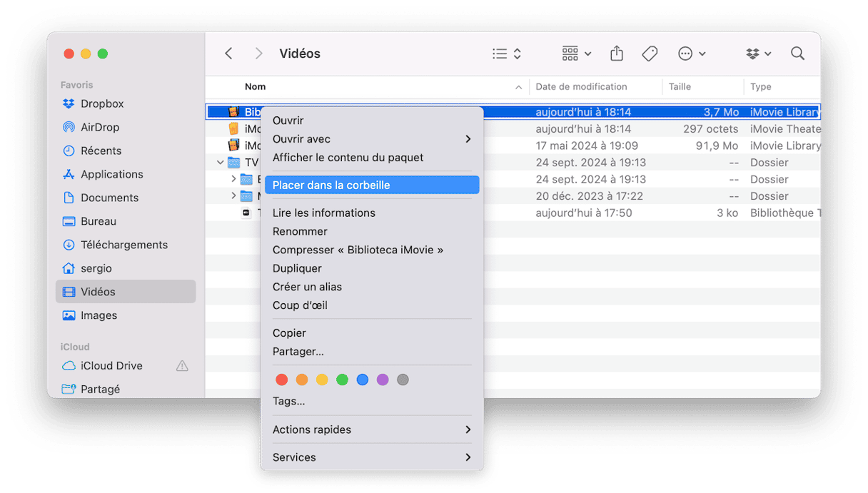Open AirDrop from the sidebar
868x493 pixels.
click(x=126, y=127)
